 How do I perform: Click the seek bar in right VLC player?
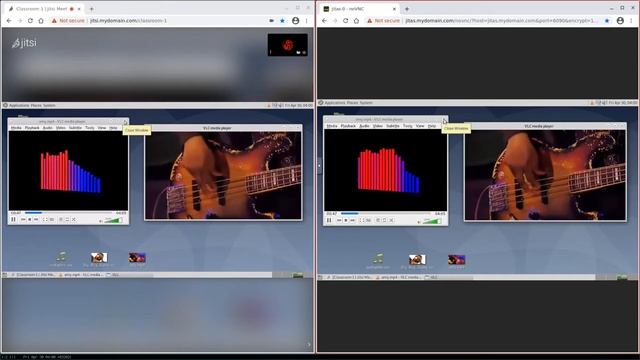pyautogui.click(x=386, y=213)
